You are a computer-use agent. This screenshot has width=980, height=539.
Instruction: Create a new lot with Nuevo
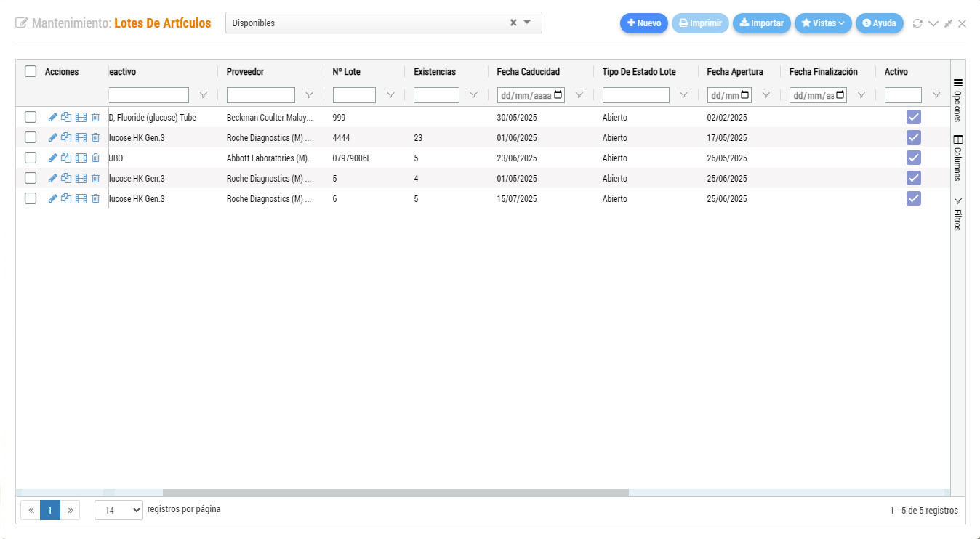pyautogui.click(x=644, y=23)
